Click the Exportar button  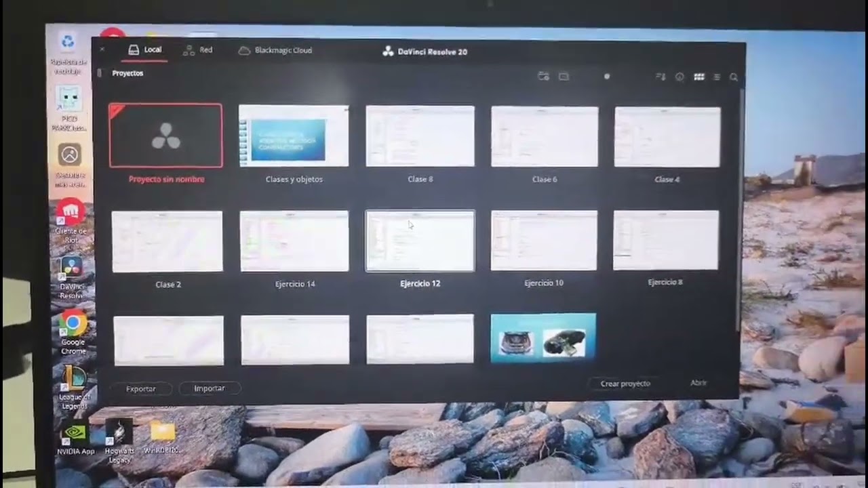140,388
